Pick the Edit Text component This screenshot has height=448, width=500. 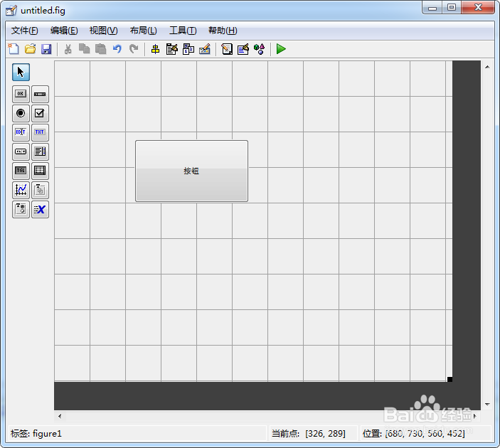(x=21, y=132)
